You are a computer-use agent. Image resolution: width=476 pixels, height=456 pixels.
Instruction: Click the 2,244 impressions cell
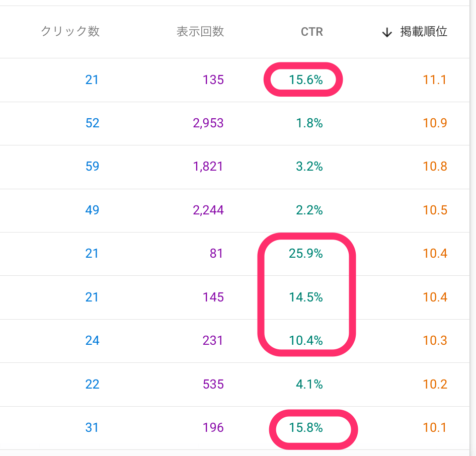(x=209, y=210)
